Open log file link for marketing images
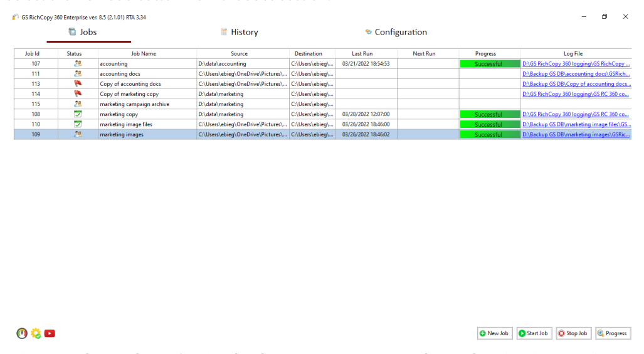Image resolution: width=644 pixels, height=354 pixels. tap(576, 134)
